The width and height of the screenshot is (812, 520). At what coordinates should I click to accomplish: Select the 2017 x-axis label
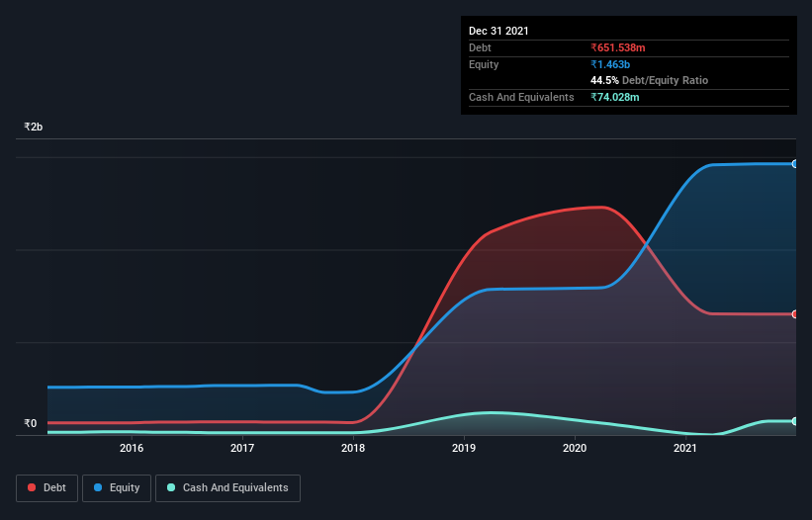coord(242,448)
